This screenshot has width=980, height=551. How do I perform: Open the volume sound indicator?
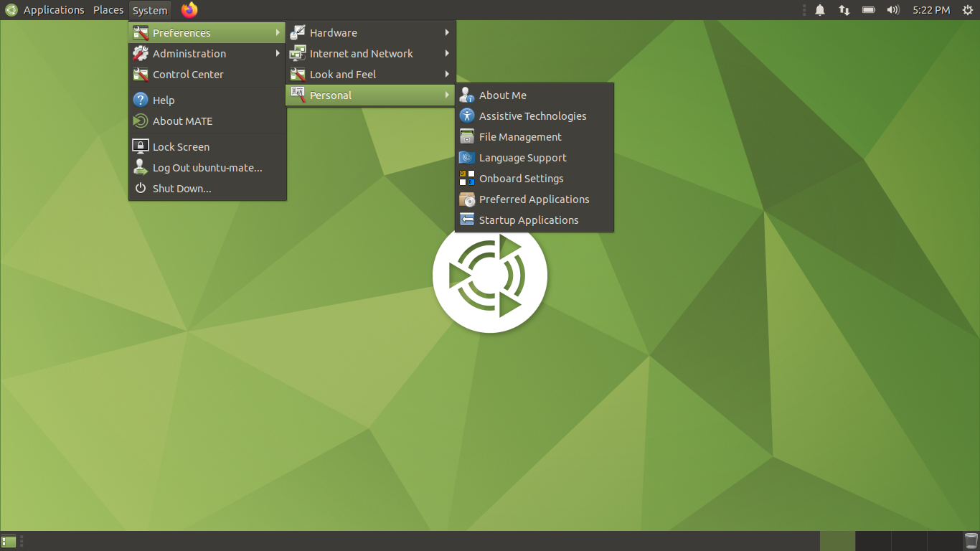pos(893,10)
